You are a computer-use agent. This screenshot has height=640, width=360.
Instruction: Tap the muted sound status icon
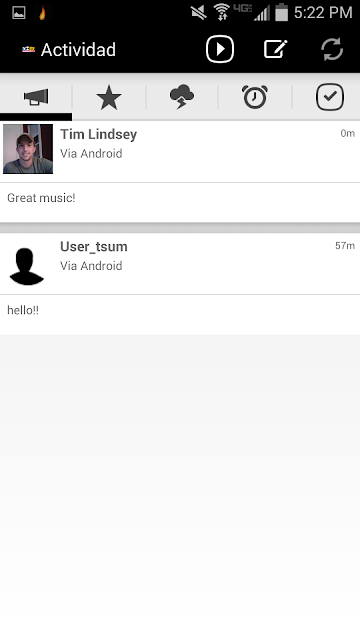tap(199, 13)
